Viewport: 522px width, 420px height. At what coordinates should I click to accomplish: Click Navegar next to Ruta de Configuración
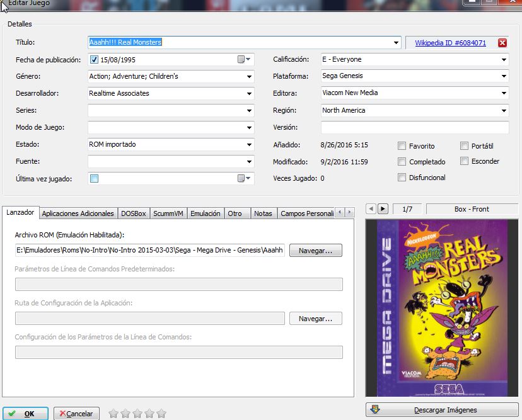316,319
